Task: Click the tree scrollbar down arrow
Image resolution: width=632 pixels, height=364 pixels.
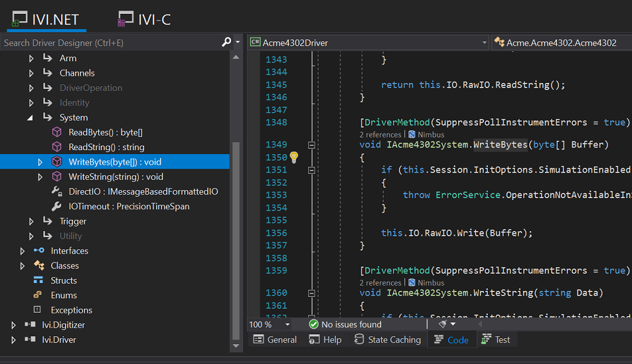Action: (236, 346)
